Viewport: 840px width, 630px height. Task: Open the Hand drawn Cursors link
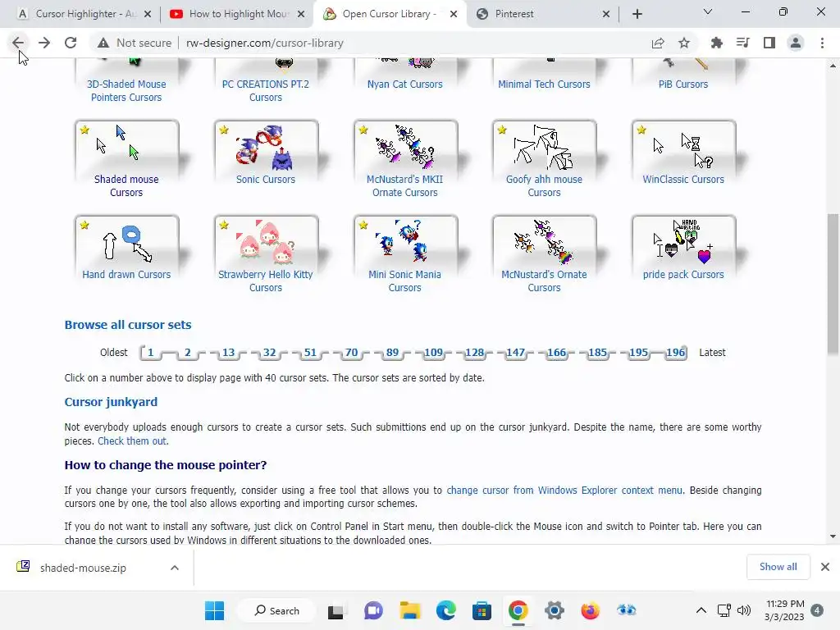126,274
